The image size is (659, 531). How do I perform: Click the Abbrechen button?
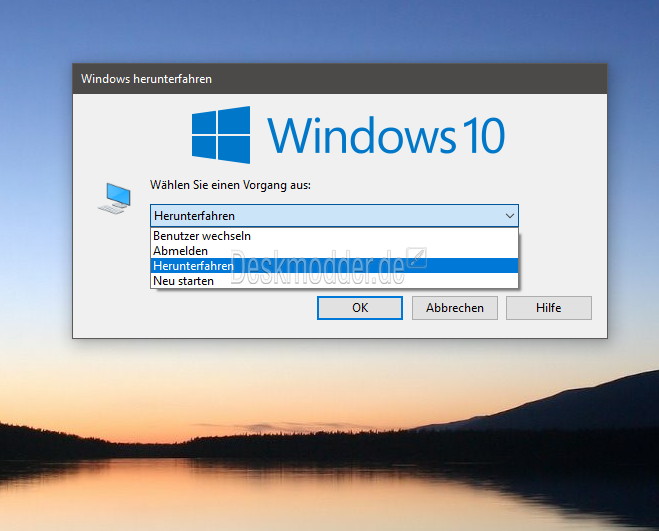click(x=455, y=308)
